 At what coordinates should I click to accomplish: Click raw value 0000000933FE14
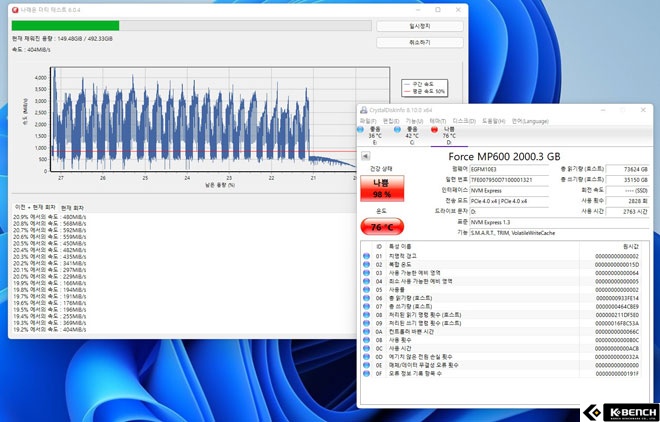[x=617, y=298]
